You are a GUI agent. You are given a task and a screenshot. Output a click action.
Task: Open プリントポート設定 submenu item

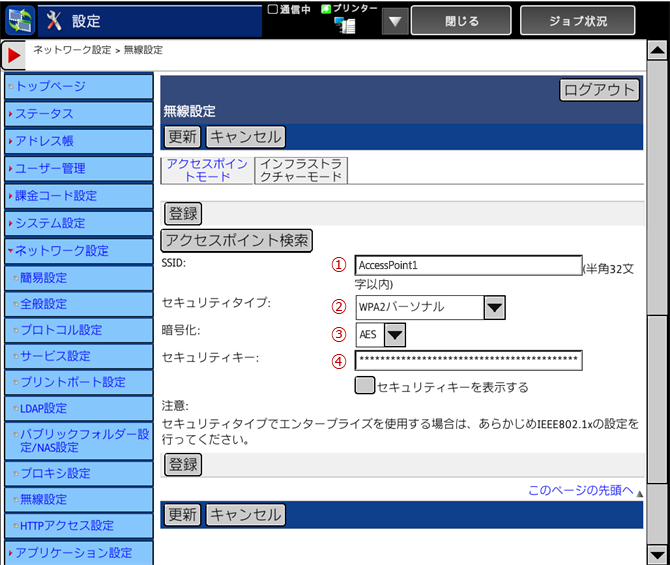[x=79, y=382]
